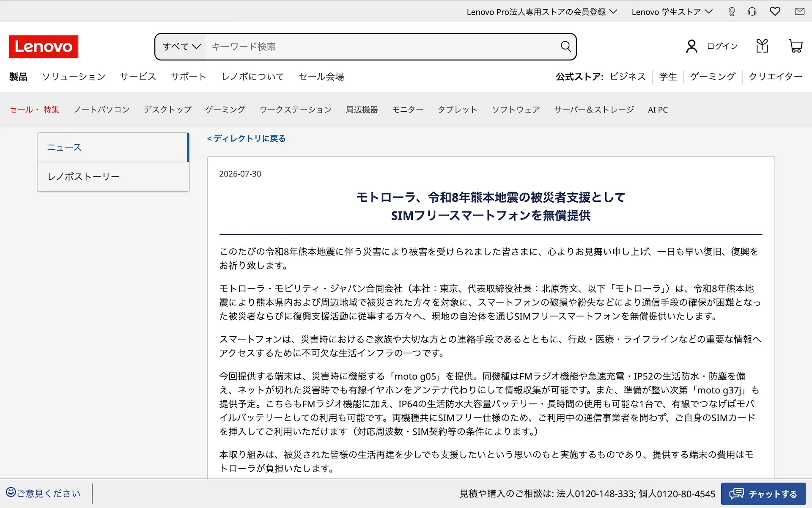Open the store locator pin icon
The image size is (812, 508).
coord(732,12)
